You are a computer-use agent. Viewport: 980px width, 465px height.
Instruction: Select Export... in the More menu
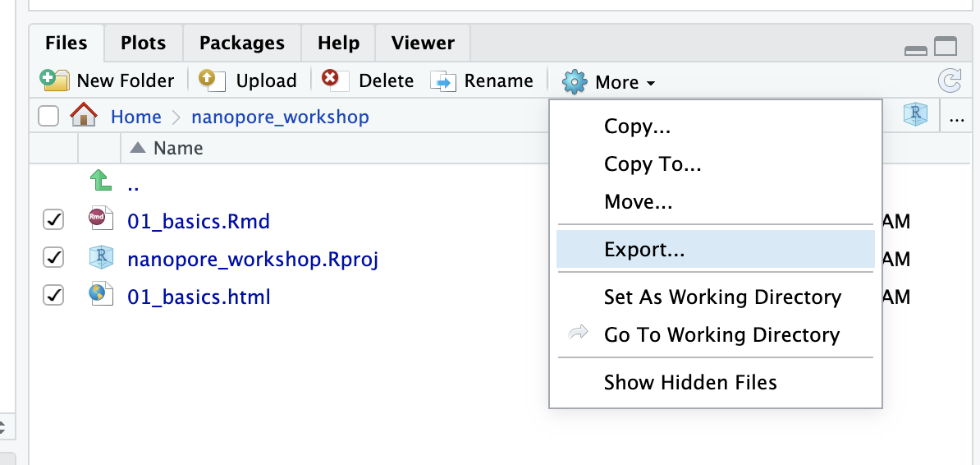(x=715, y=249)
